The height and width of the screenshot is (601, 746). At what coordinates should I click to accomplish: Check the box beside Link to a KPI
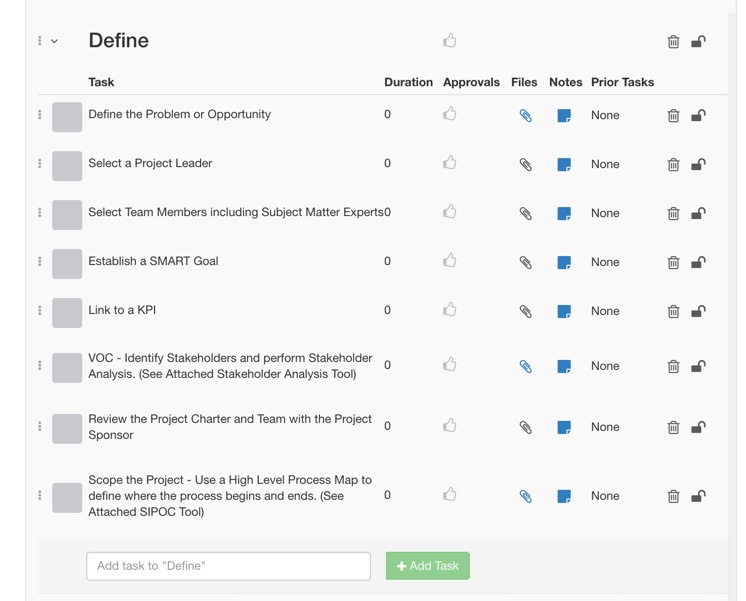tap(67, 313)
